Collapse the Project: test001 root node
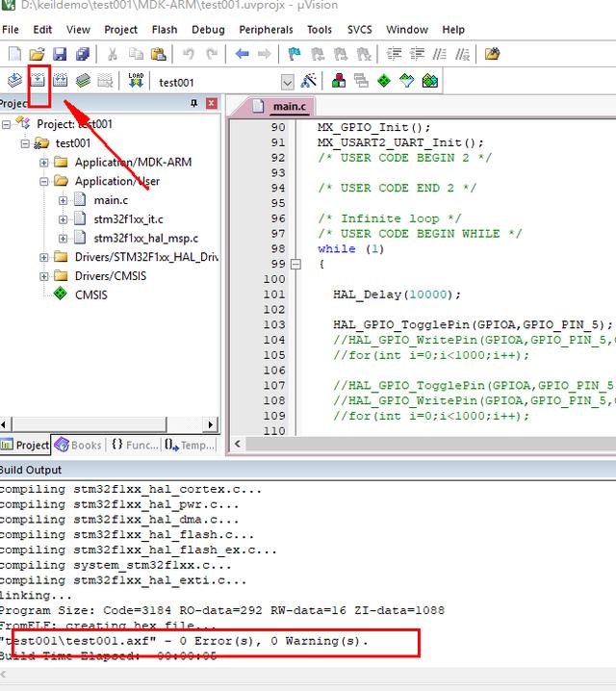 [6, 125]
